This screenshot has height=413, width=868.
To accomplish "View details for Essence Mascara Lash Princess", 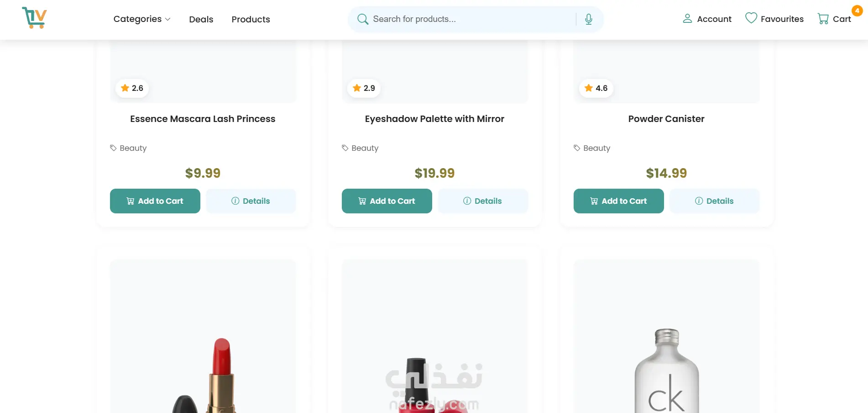I will (x=251, y=201).
